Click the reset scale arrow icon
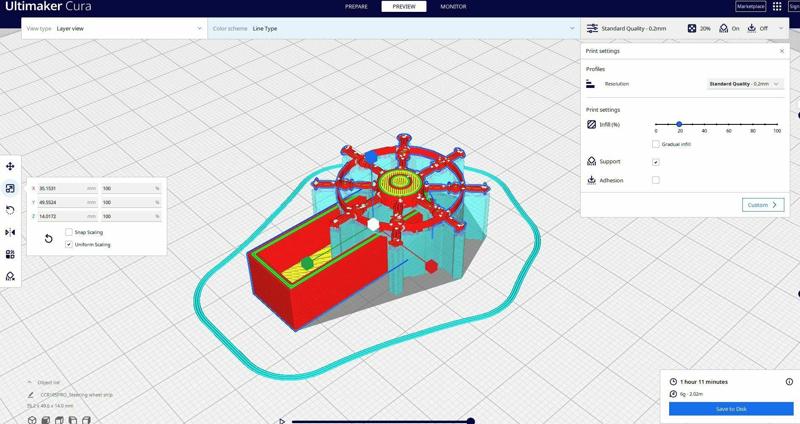800x424 pixels. (48, 239)
